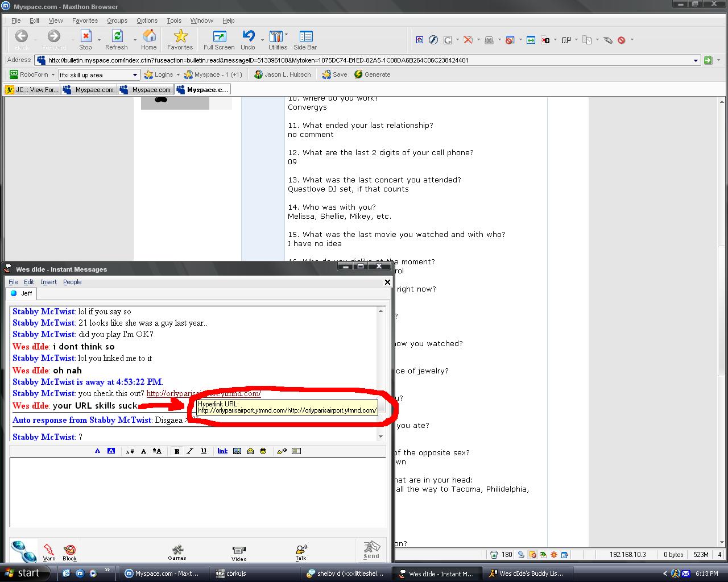Open the Tools menu in Maxthon
This screenshot has height=582, width=728.
[x=174, y=20]
